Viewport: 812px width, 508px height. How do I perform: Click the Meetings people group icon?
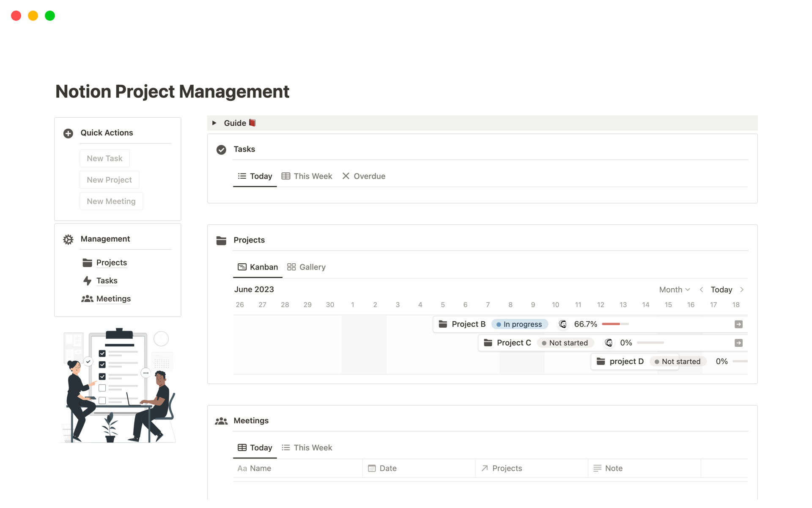[221, 421]
